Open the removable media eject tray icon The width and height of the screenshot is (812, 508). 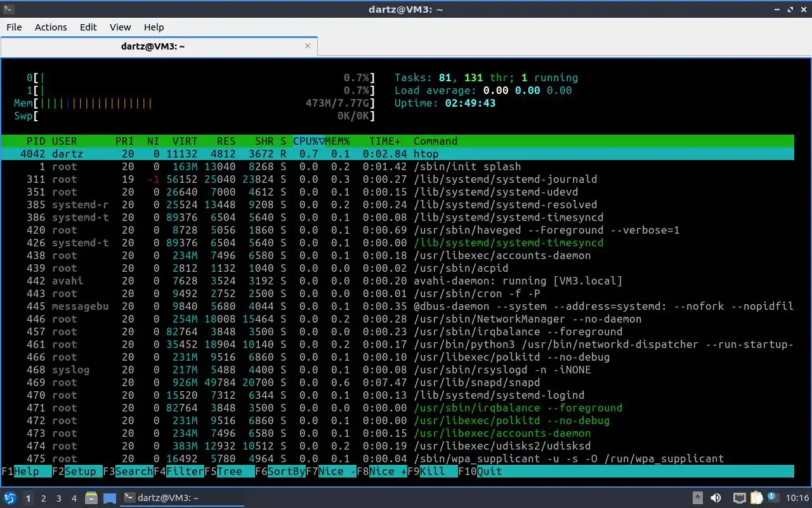[697, 498]
